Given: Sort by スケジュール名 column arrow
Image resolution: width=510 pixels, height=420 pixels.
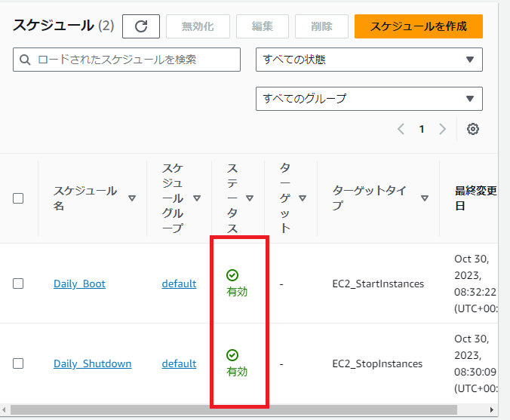Looking at the screenshot, I should pos(132,198).
